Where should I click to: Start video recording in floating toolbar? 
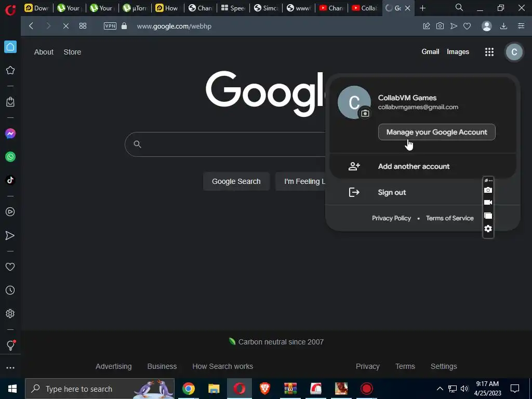(x=488, y=203)
